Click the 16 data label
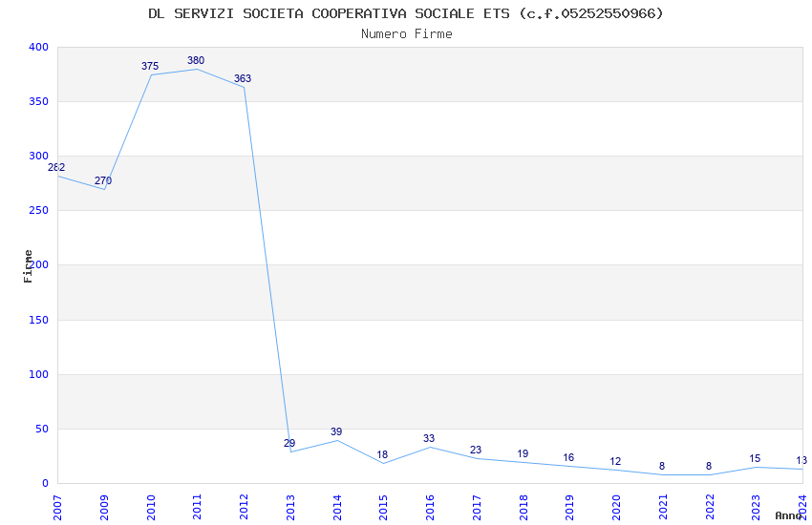 coord(568,457)
